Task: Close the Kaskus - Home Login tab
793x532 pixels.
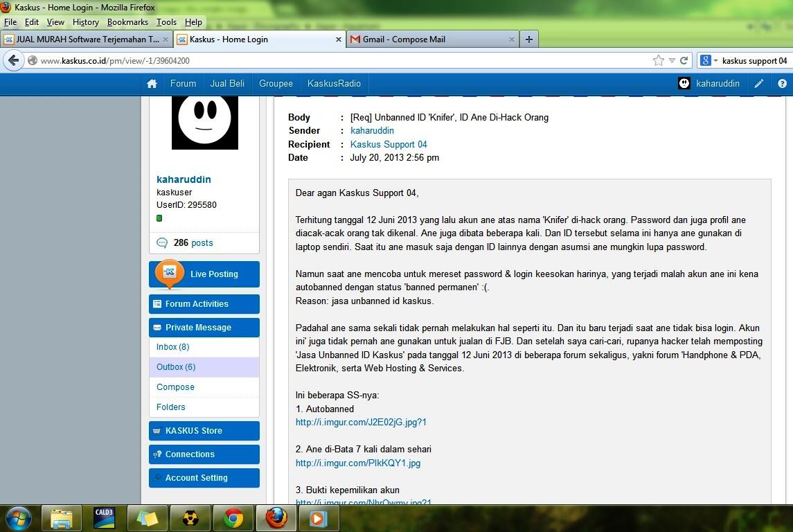Action: [x=339, y=39]
